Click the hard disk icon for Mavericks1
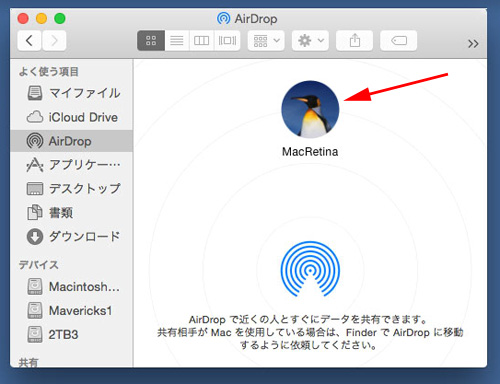500x384 pixels. point(35,311)
